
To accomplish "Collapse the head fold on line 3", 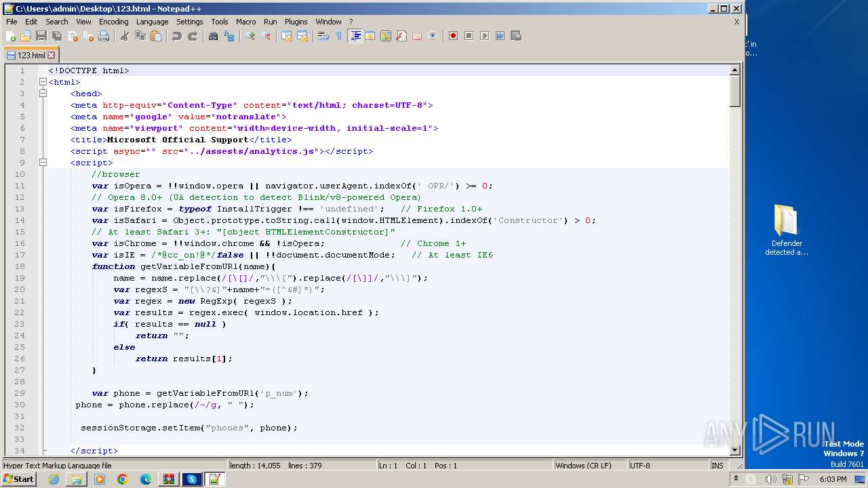I will pyautogui.click(x=43, y=94).
